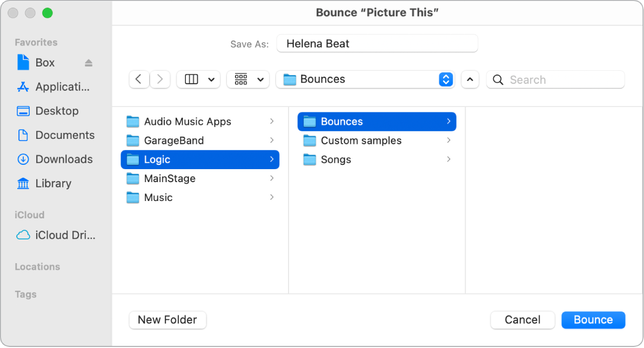The height and width of the screenshot is (348, 644).
Task: Open the Downloads folder in sidebar
Action: [x=59, y=159]
